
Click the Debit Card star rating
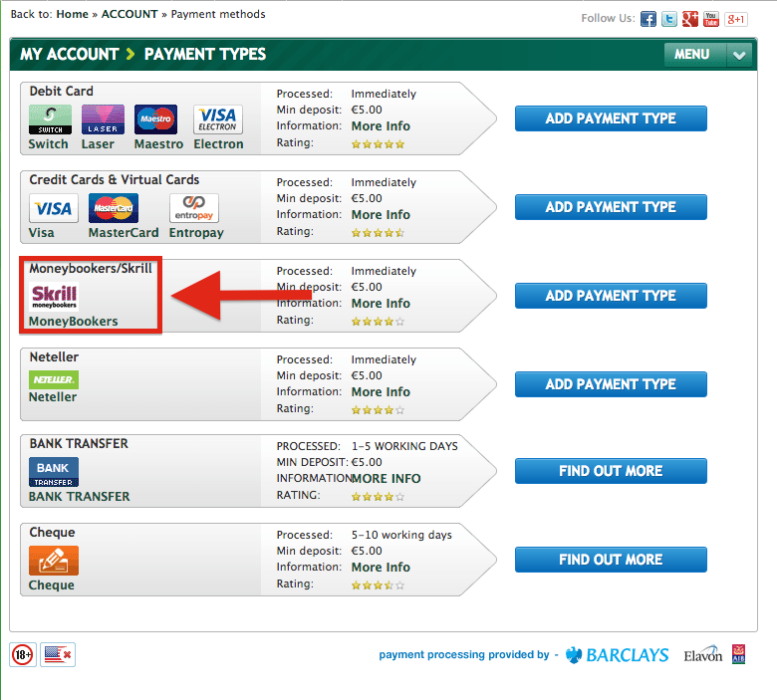pyautogui.click(x=379, y=144)
